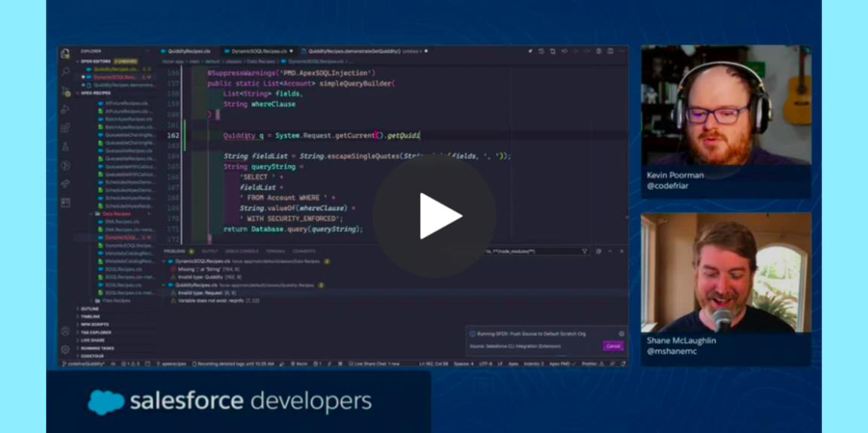Click the notifications bell in status bar

click(623, 364)
